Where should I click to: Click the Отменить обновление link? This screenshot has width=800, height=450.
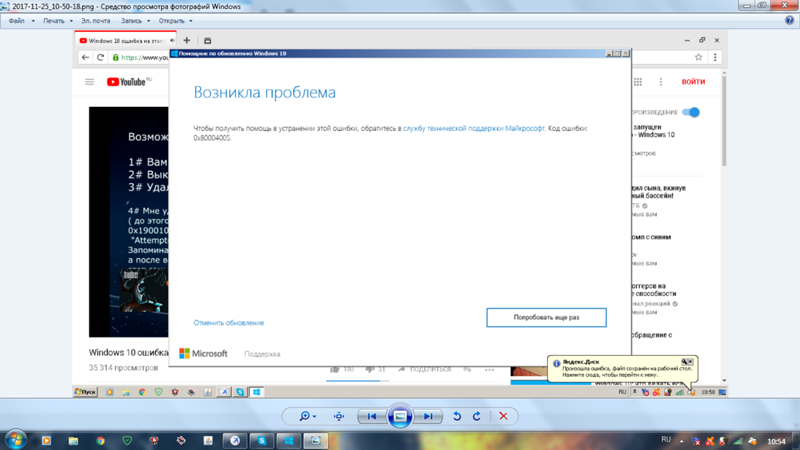click(229, 322)
